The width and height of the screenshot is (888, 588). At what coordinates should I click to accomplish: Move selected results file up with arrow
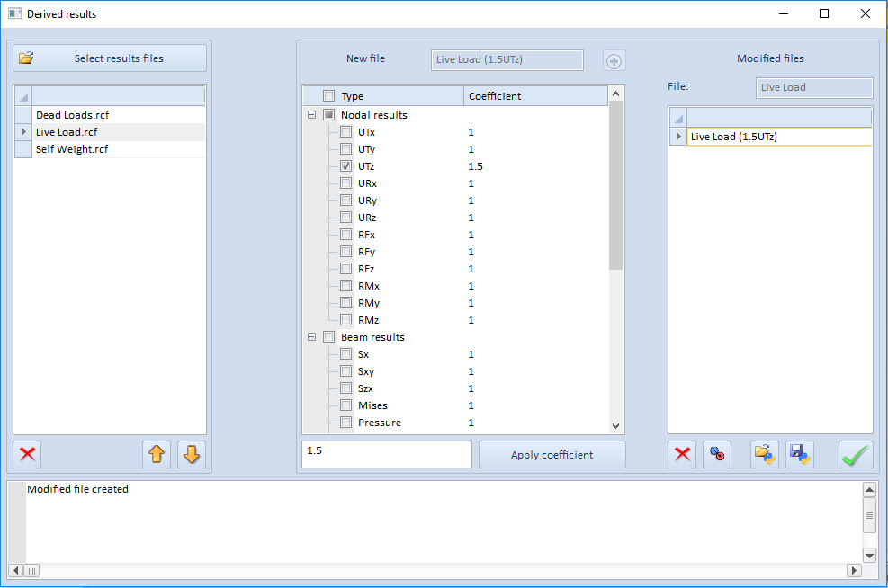click(x=157, y=455)
